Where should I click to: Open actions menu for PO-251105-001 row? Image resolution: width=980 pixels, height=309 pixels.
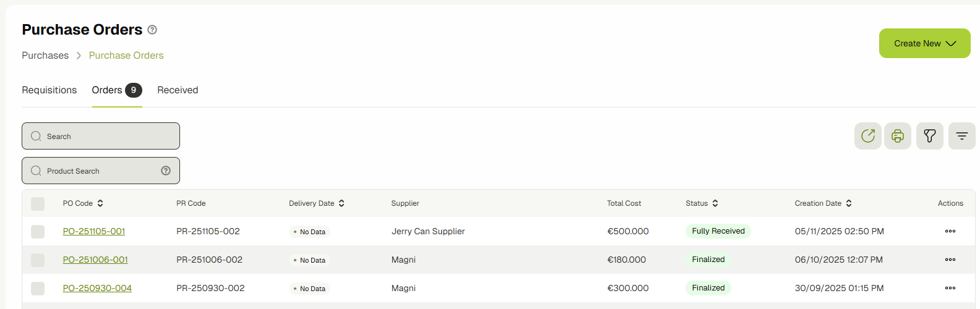[950, 231]
